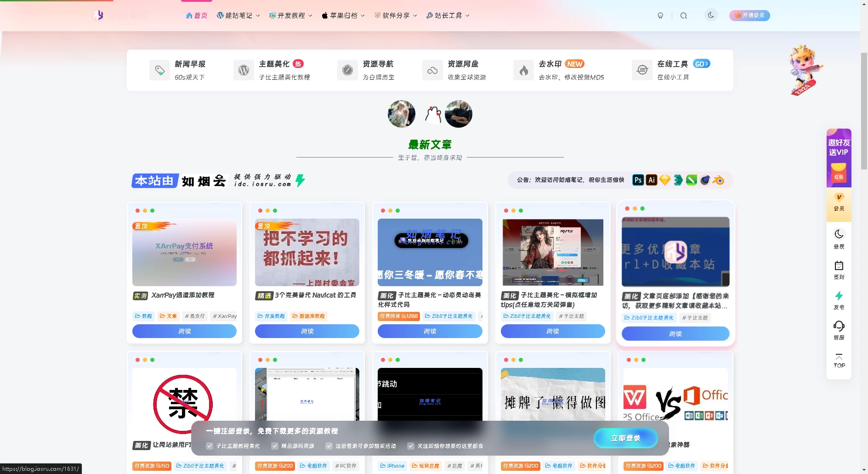
Task: Expand the 开发教程 dropdown menu
Action: (290, 16)
